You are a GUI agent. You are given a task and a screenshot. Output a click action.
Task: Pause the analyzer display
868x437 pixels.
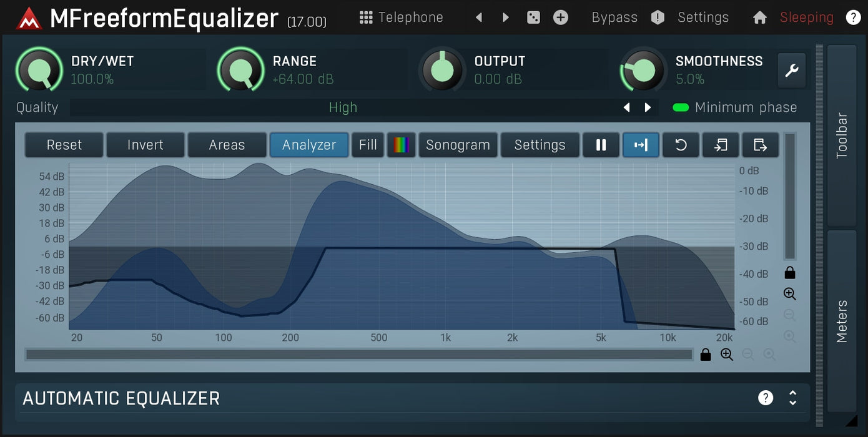[x=601, y=145]
